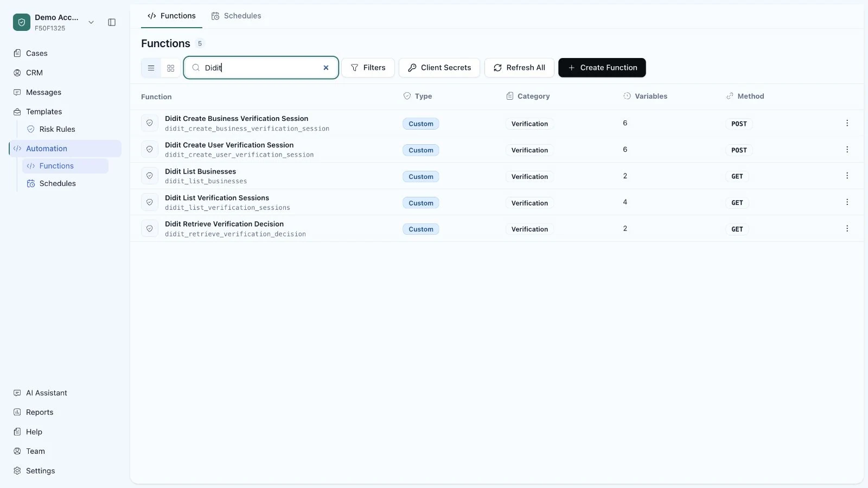
Task: Switch to the Schedules tab
Action: tap(236, 16)
